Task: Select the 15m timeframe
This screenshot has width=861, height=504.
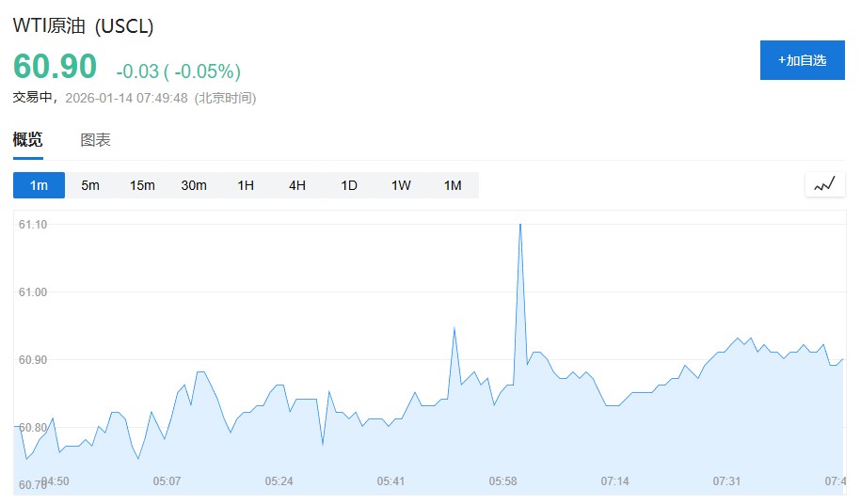Action: (142, 185)
